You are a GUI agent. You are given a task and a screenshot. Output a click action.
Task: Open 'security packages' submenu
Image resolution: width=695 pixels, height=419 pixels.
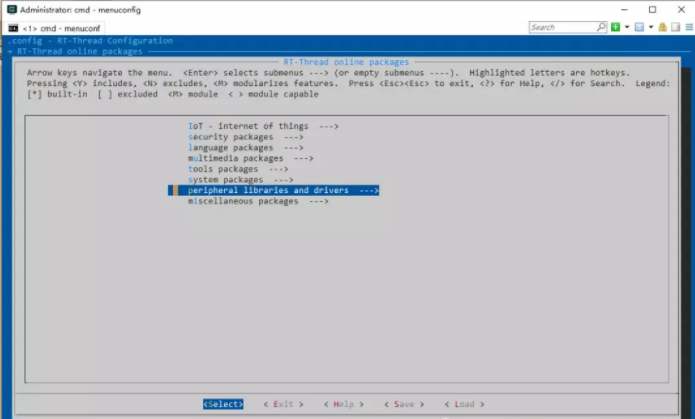pos(246,137)
